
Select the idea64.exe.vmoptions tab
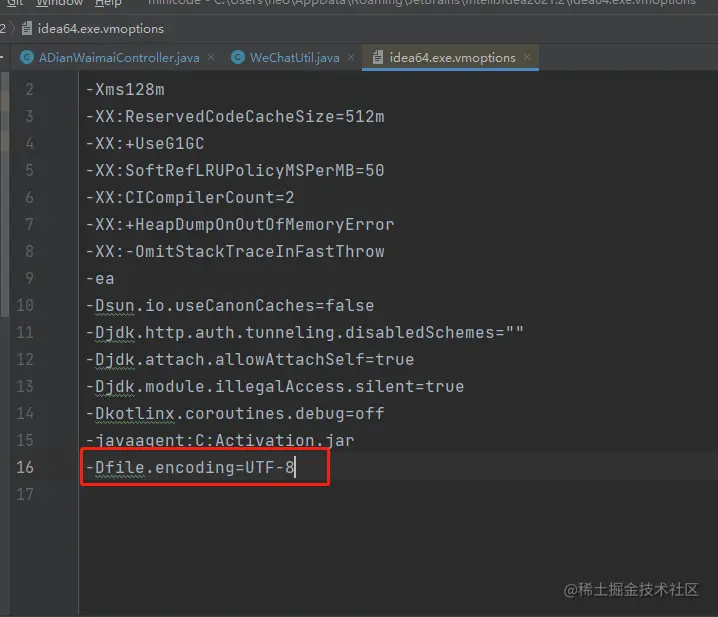[452, 58]
